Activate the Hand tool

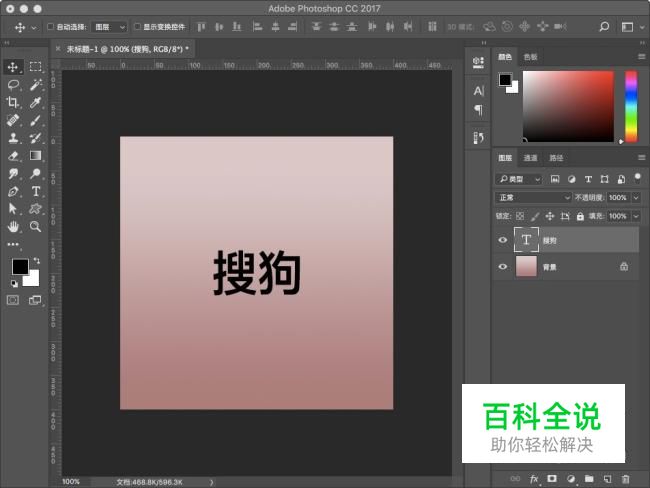tap(14, 226)
